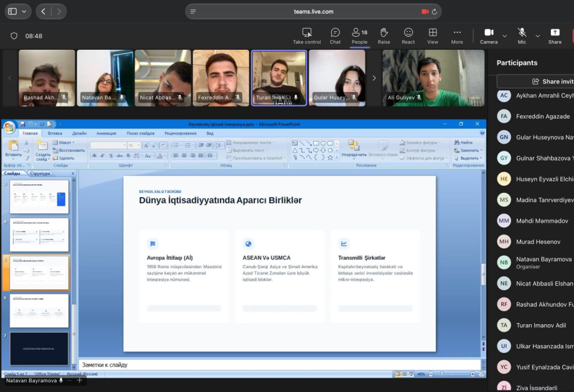The image size is (574, 392).
Task: Open the font color swatch button
Action: (x=160, y=156)
